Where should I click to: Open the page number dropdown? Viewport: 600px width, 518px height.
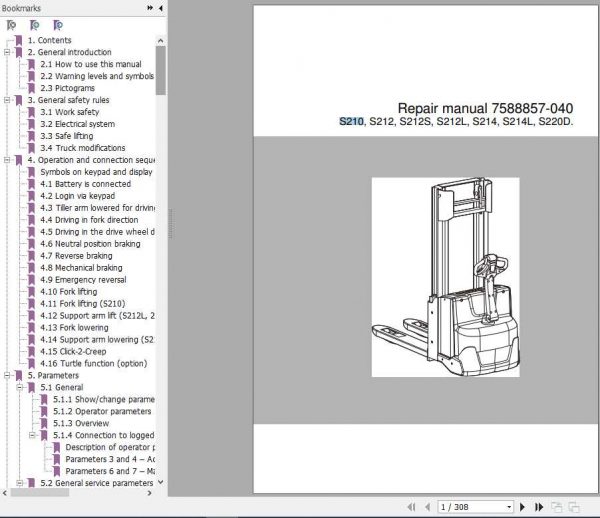(509, 507)
